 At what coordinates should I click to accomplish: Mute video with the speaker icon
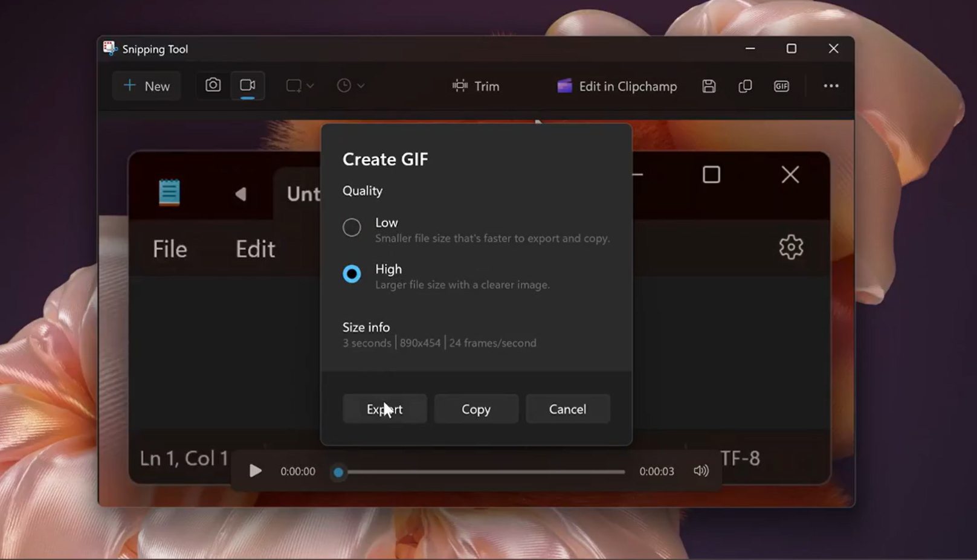pos(701,471)
